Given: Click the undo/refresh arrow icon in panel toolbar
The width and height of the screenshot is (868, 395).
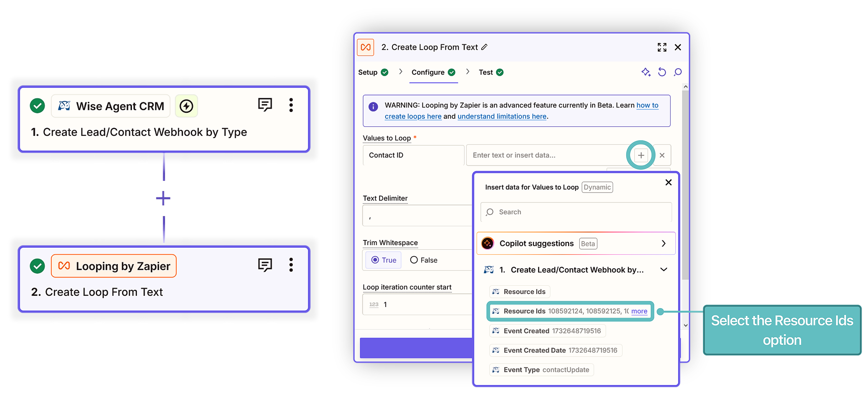Looking at the screenshot, I should 662,72.
